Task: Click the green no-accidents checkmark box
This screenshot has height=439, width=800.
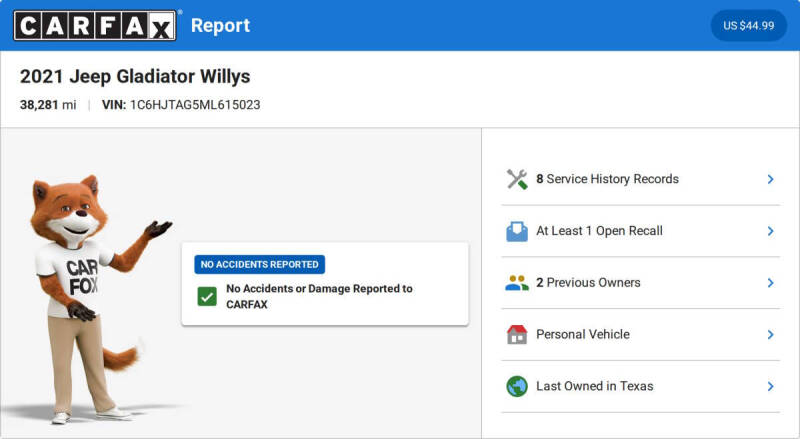Action: pos(207,297)
